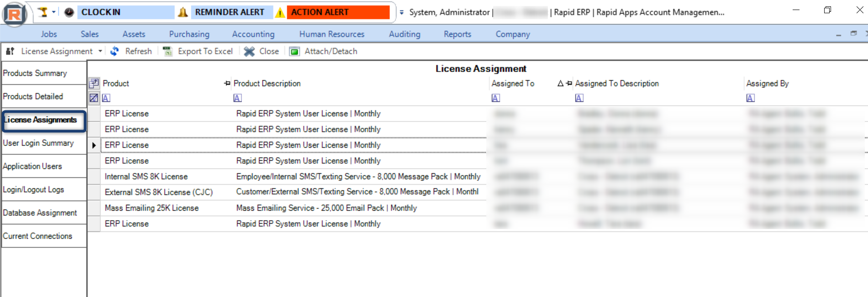Click the License Assignment toolbar icon
The image size is (868, 297).
click(x=10, y=51)
